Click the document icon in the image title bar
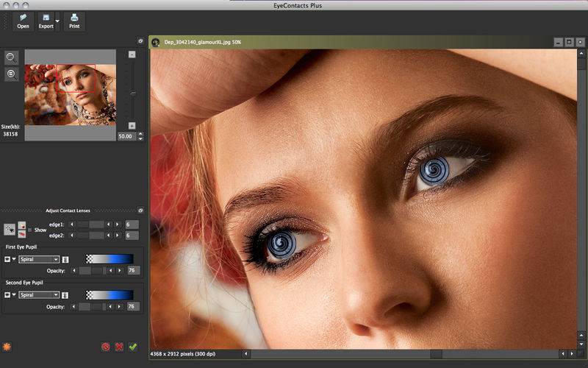 (x=155, y=43)
